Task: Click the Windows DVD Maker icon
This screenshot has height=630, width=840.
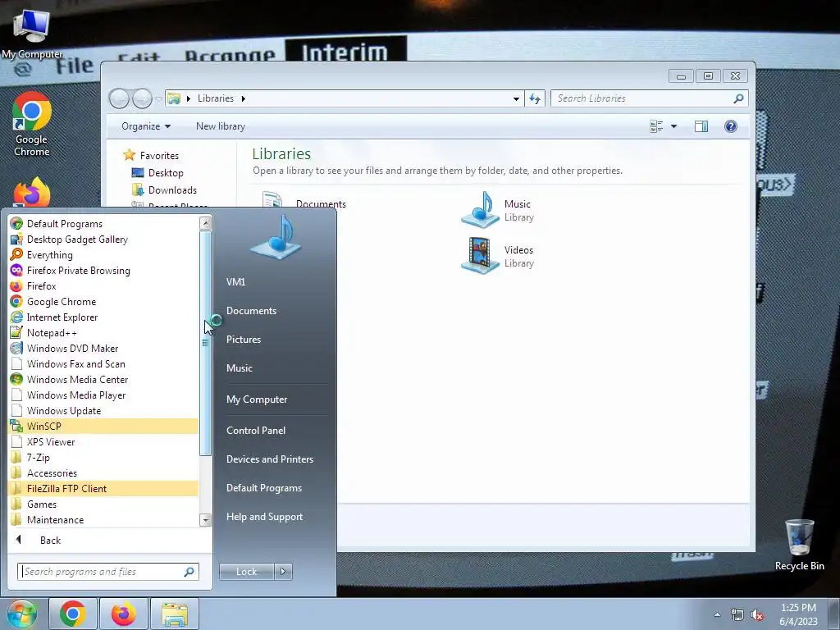Action: (x=16, y=348)
